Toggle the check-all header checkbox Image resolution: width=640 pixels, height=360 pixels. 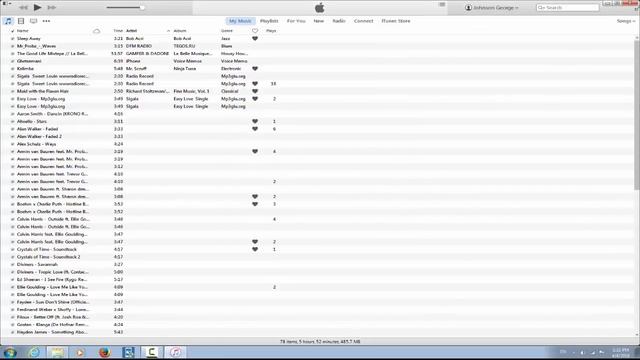tap(12, 31)
